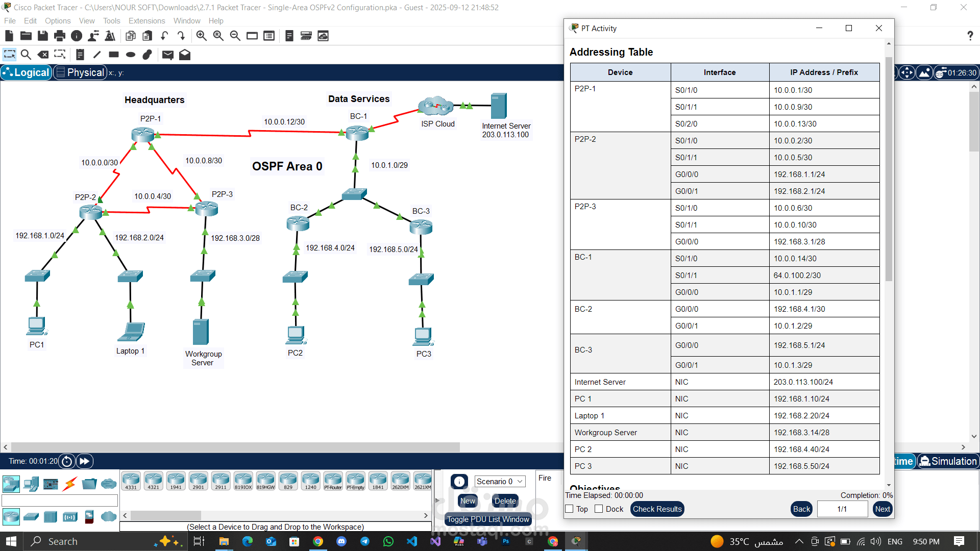Click the workspace horizontal scrollbar
The width and height of the screenshot is (980, 551).
[x=235, y=447]
